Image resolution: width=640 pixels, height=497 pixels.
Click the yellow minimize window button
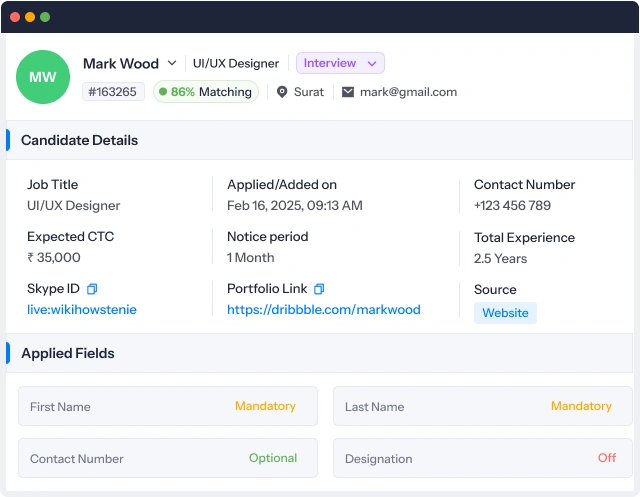coord(30,17)
